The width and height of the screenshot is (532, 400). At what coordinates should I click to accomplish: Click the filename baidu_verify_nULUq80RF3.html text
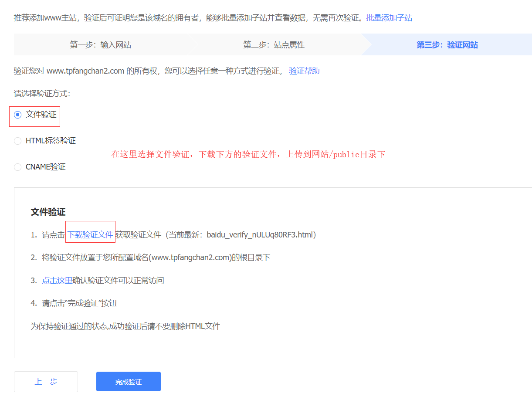click(260, 235)
